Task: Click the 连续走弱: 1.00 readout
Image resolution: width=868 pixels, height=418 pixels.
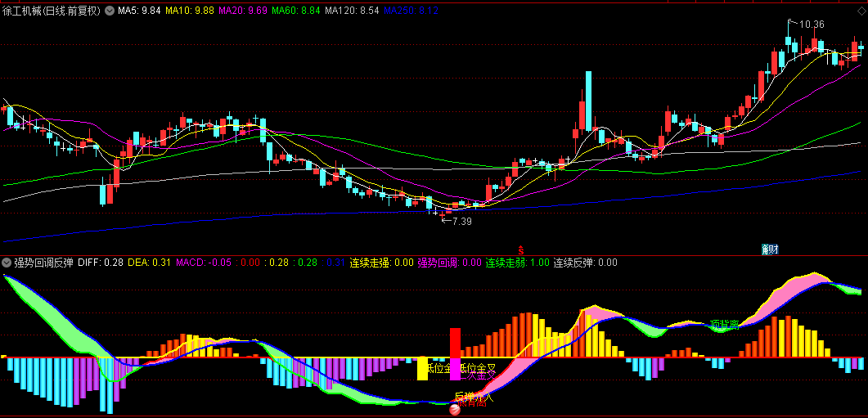Action: click(x=518, y=263)
